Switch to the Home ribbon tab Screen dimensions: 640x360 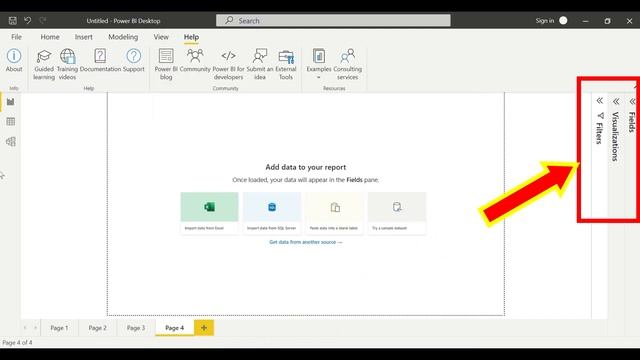coord(50,37)
